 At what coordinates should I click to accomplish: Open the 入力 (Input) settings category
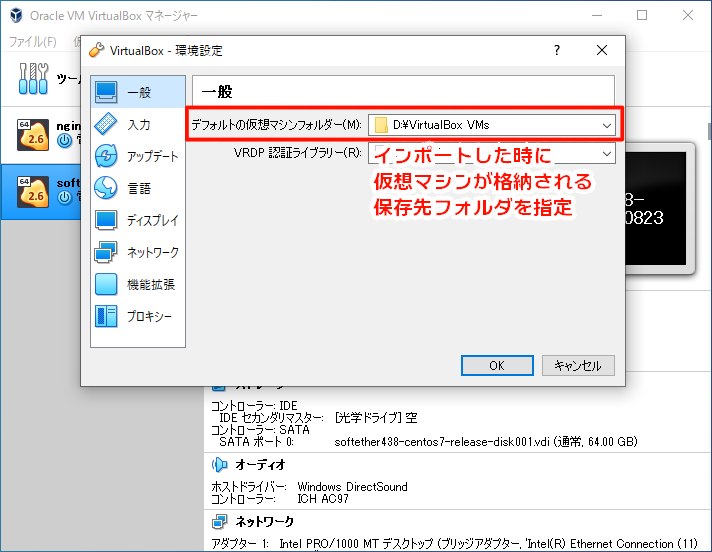tap(138, 124)
